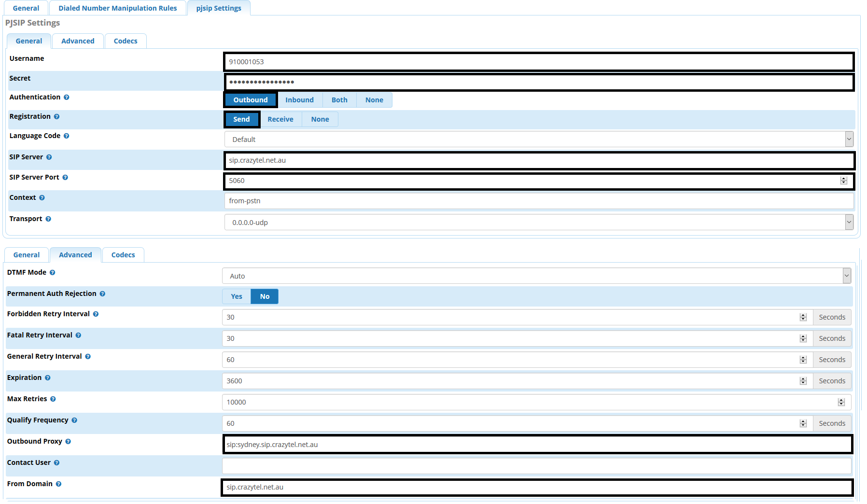Image resolution: width=867 pixels, height=504 pixels.
Task: Click the Contact User input field
Action: [536, 466]
